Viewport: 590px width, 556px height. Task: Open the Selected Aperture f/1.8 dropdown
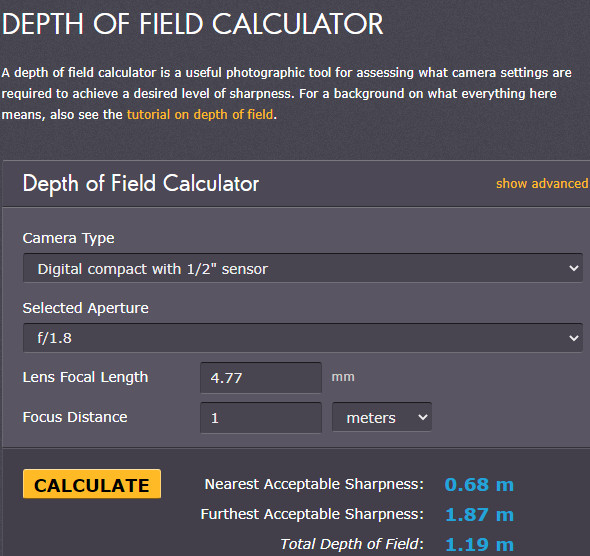(303, 338)
